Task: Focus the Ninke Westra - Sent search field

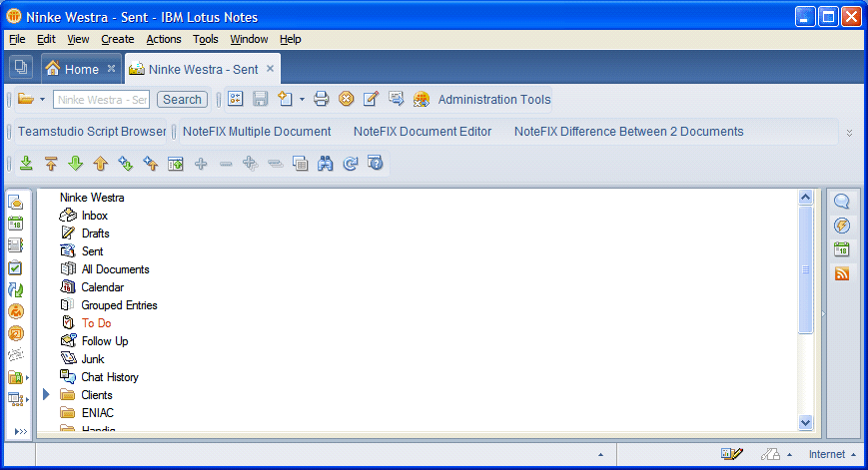Action: tap(101, 100)
